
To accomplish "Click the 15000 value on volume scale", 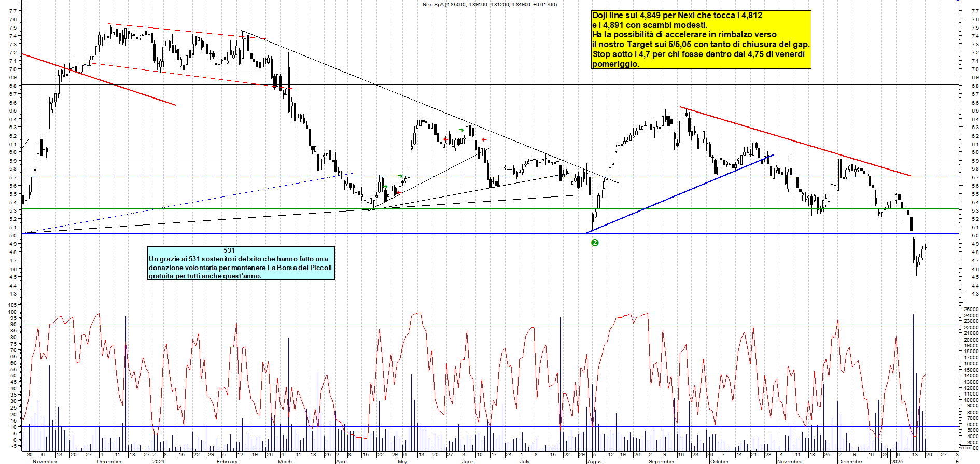I will click(x=971, y=370).
